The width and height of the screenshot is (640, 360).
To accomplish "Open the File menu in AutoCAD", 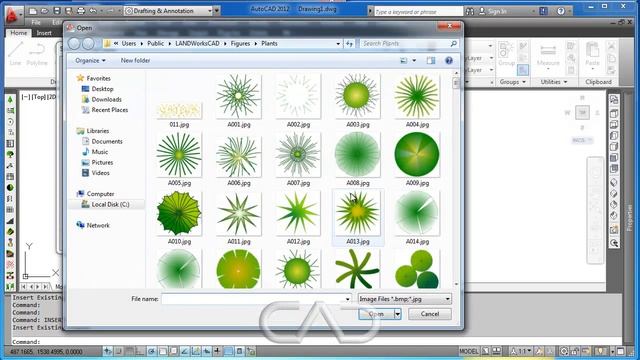I will (x=36, y=22).
